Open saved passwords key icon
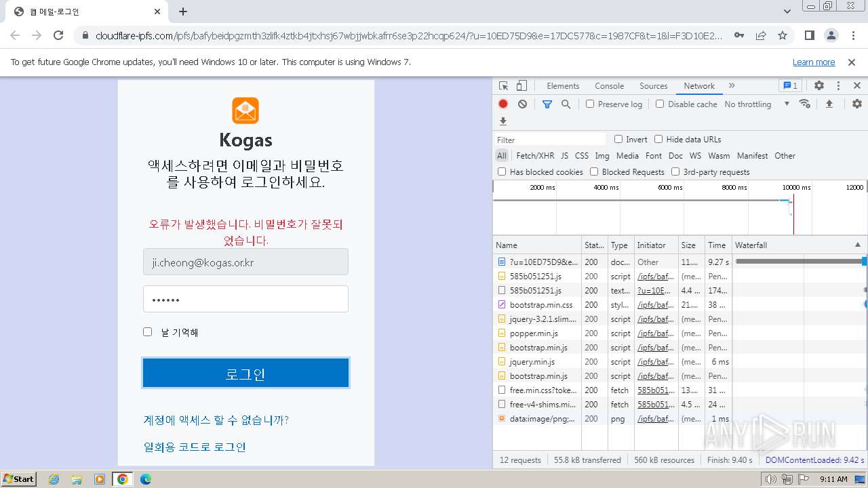Viewport: 868px width, 488px height. (x=739, y=35)
